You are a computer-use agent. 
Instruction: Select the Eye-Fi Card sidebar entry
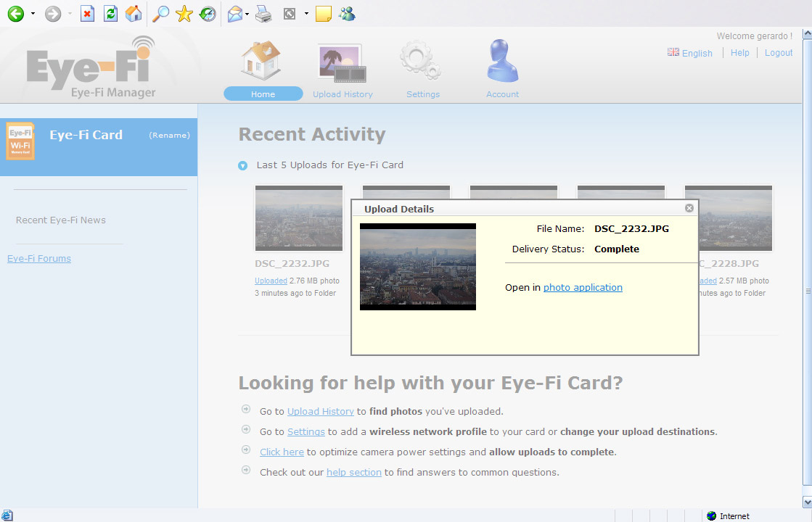(x=99, y=147)
